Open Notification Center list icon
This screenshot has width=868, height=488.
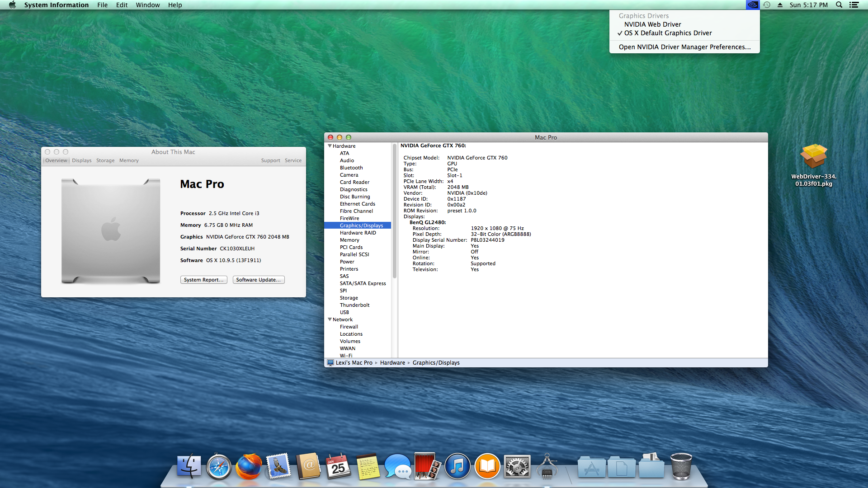854,5
